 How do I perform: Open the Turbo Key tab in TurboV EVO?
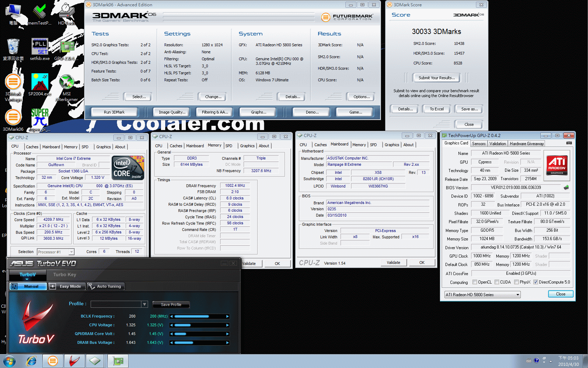point(65,275)
